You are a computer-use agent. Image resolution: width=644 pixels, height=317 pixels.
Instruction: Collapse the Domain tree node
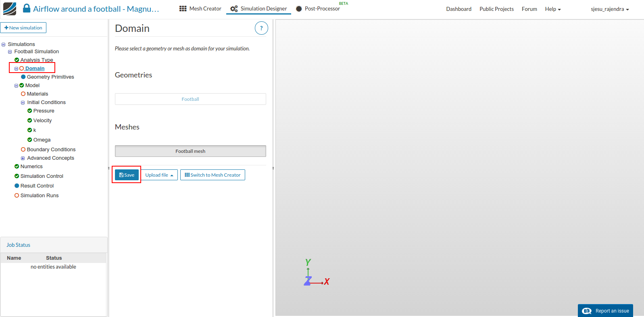pos(17,69)
